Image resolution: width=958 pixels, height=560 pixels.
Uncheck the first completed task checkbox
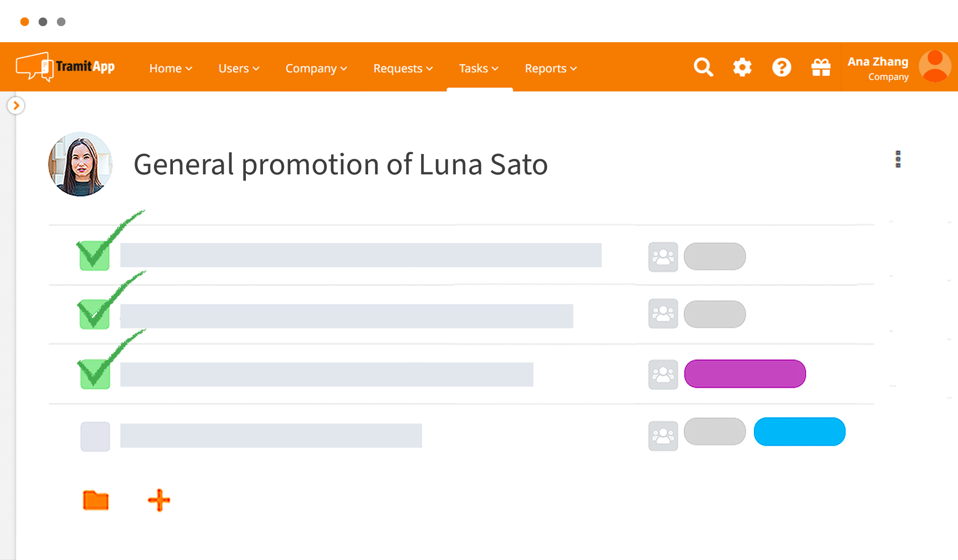click(x=95, y=256)
